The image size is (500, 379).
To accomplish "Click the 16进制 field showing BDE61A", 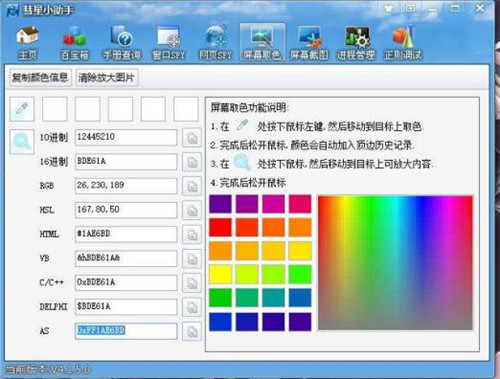I will [126, 162].
